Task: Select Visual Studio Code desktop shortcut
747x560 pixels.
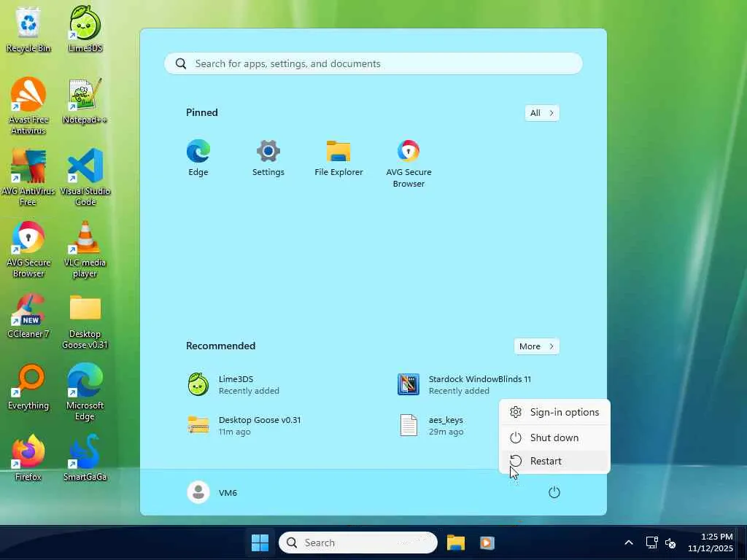Action: [85, 177]
